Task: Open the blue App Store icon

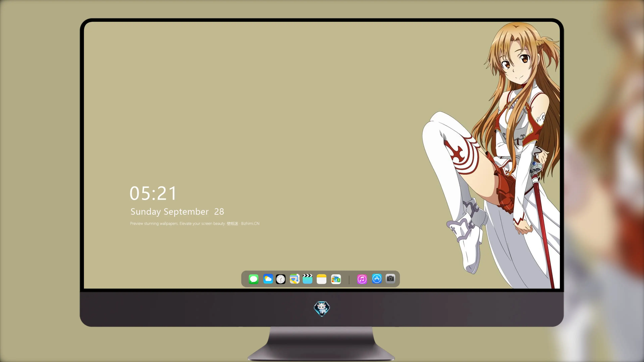Action: point(377,279)
